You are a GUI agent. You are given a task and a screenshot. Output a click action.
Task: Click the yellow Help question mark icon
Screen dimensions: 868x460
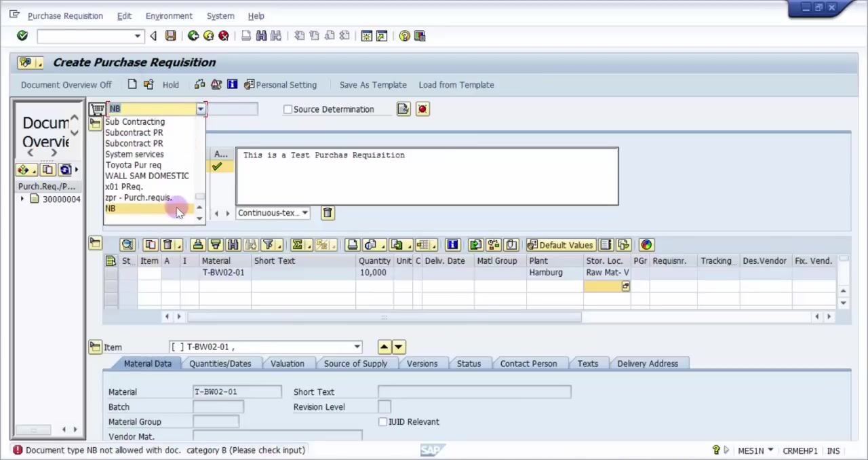[x=405, y=36]
